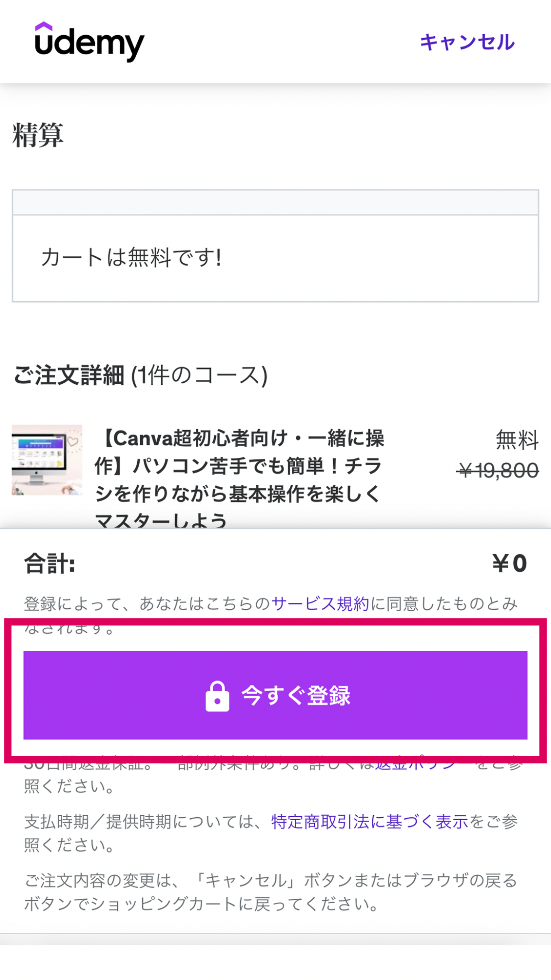Click the empty gray band above cart message
551x980 pixels.
(275, 203)
